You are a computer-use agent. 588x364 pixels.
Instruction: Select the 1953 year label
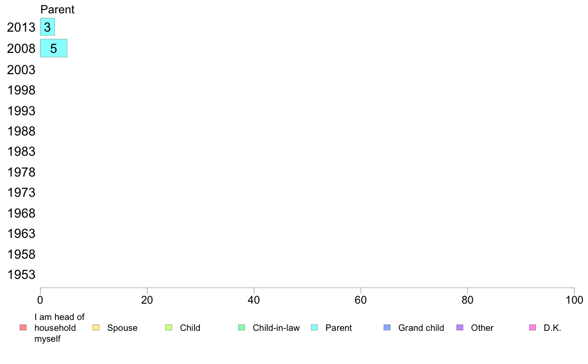coord(21,274)
